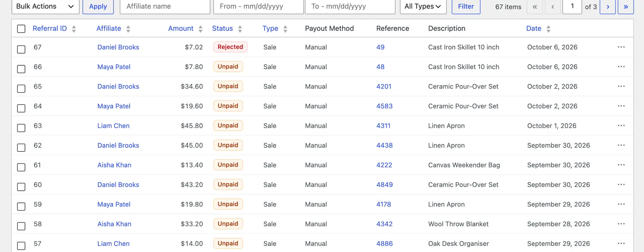This screenshot has height=252, width=644.
Task: Select checkbox for referral 61
Action: [21, 167]
